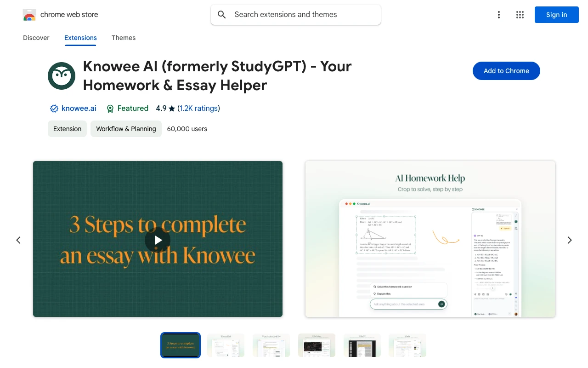Click the Featured badge icon

pos(110,109)
